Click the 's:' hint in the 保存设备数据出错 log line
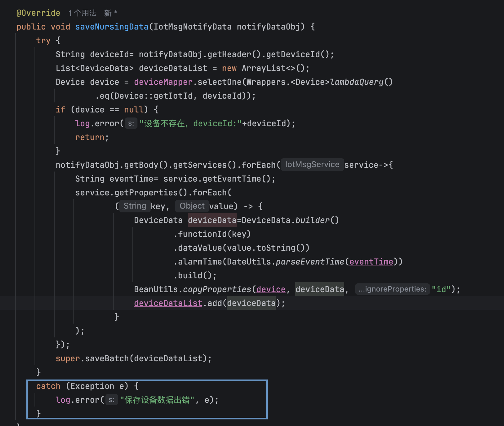 pos(111,400)
